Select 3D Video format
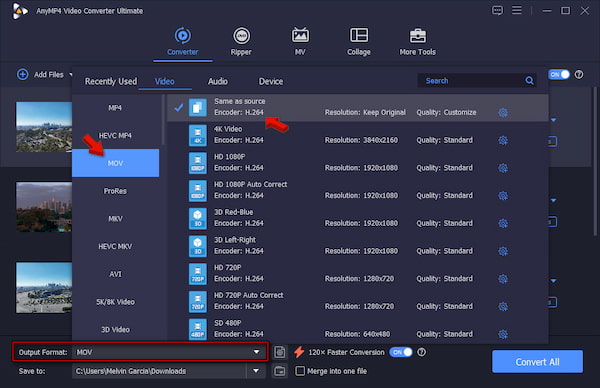This screenshot has height=388, width=600. (115, 329)
